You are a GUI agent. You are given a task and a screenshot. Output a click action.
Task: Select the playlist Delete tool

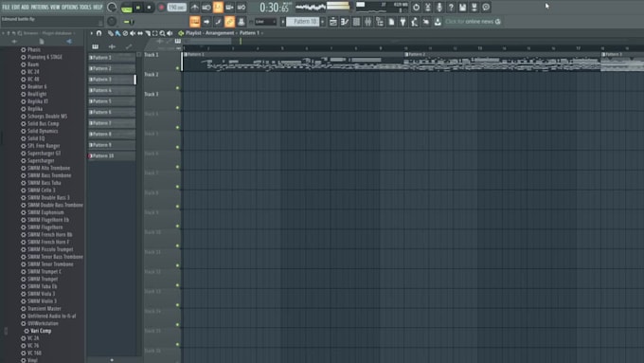point(125,33)
